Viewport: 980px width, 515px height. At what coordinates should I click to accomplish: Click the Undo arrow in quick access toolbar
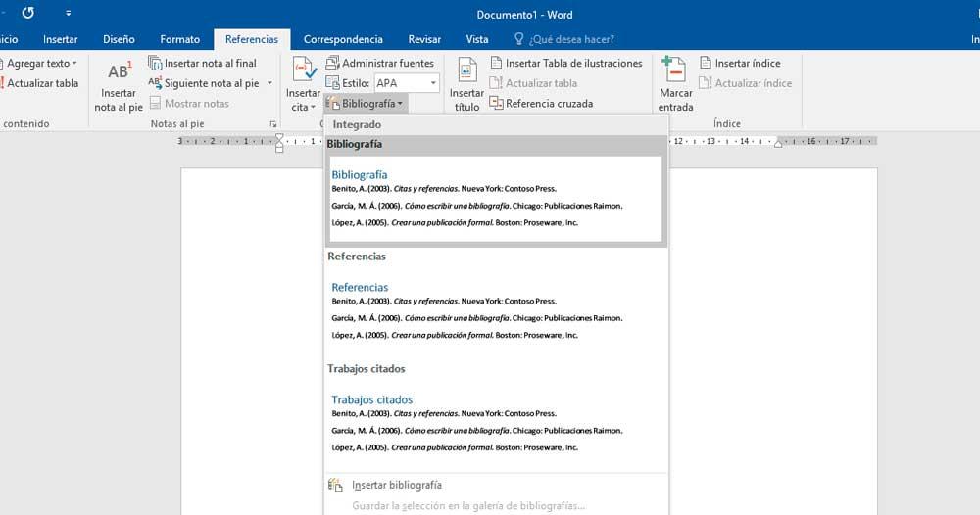click(x=28, y=13)
